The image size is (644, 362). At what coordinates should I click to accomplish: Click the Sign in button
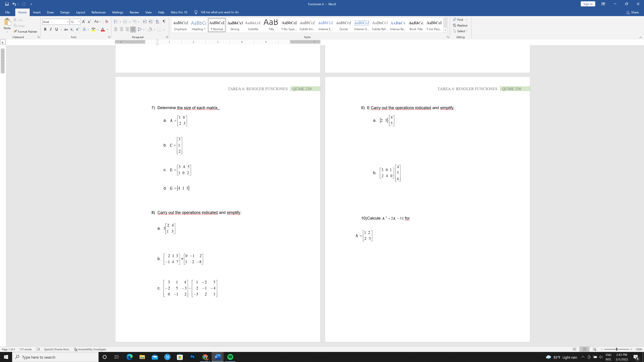(x=588, y=4)
